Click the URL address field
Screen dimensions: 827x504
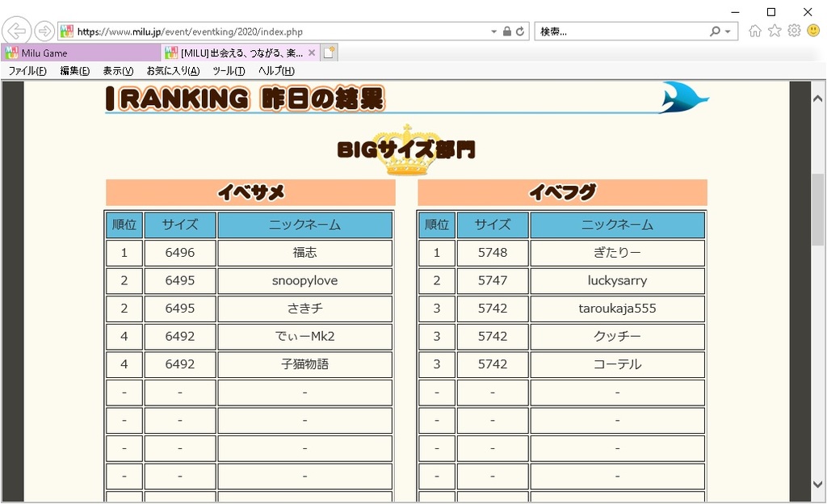pyautogui.click(x=275, y=31)
